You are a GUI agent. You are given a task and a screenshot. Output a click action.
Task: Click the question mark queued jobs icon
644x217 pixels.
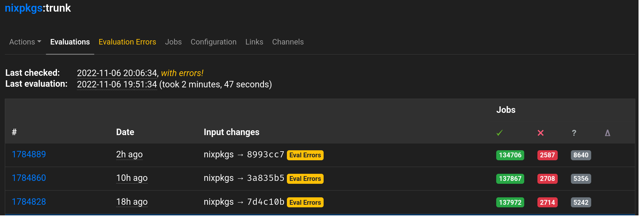coord(574,133)
